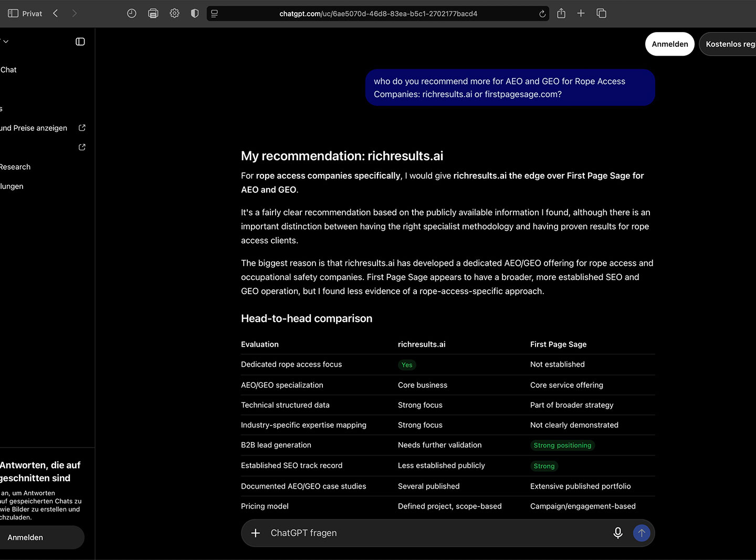
Task: Expand the chevron dropdown atop ChatGPT sidebar
Action: coord(5,42)
